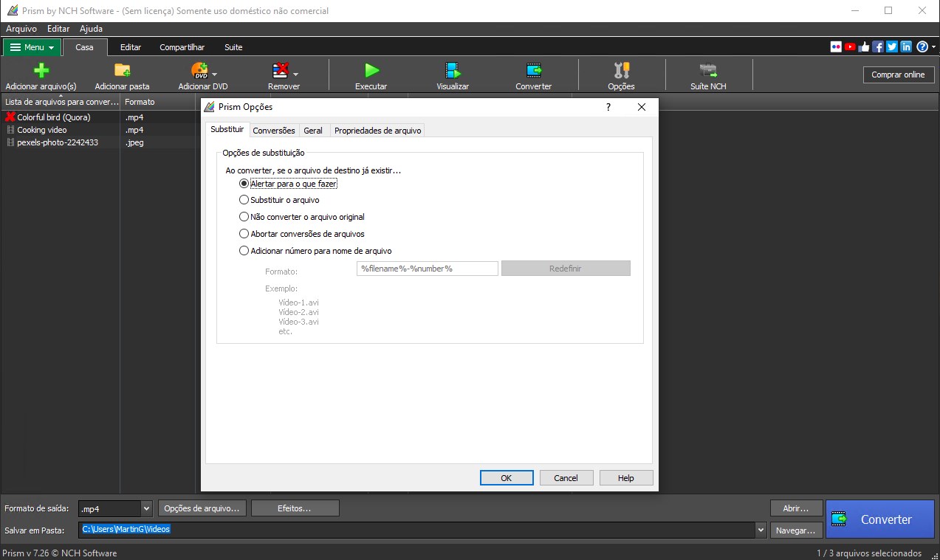Open Opções using the tools icon
The width and height of the screenshot is (940, 560).
tap(621, 71)
